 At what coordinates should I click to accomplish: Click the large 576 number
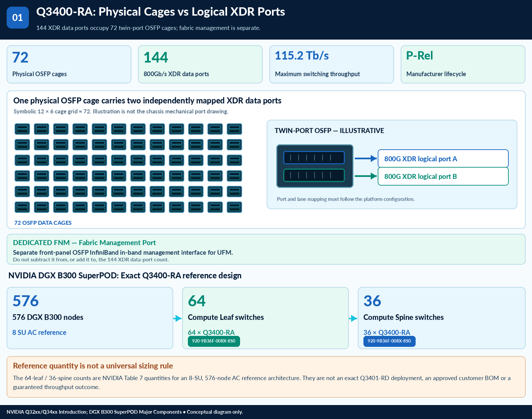pos(26,301)
